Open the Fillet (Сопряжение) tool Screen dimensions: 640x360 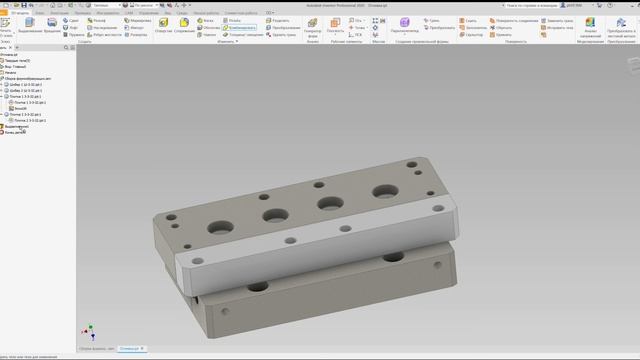tap(184, 25)
